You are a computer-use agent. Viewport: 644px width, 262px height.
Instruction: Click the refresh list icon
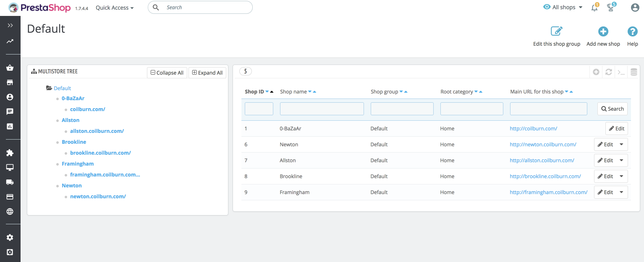pos(608,72)
